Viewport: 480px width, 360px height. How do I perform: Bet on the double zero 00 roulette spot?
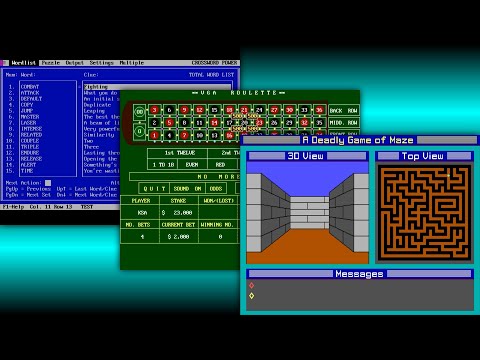coord(139,112)
